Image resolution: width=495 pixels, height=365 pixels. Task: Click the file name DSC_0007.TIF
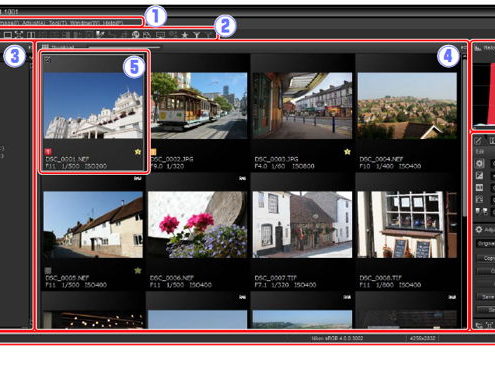tap(276, 278)
